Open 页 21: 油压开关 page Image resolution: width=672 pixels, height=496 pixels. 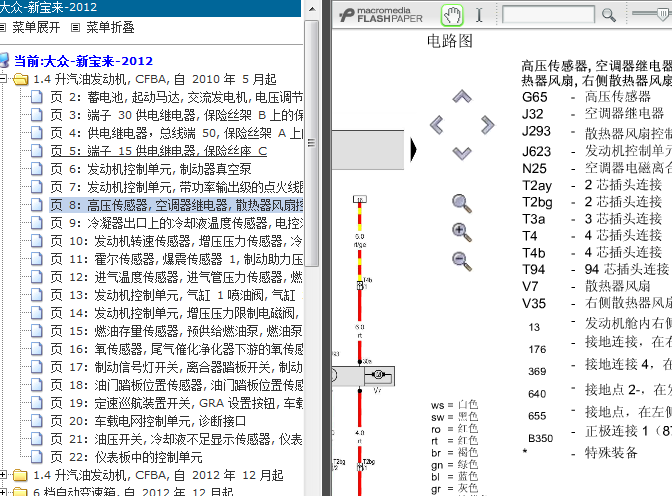[x=177, y=439]
